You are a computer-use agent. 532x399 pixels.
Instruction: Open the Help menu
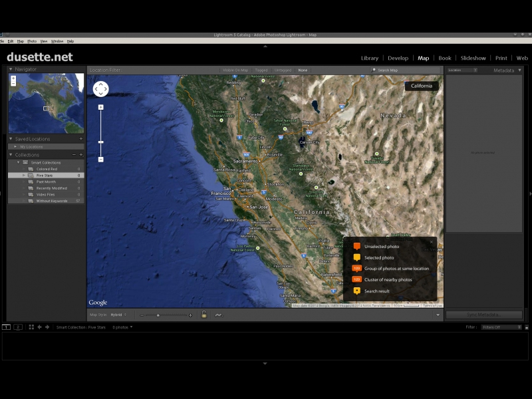70,41
